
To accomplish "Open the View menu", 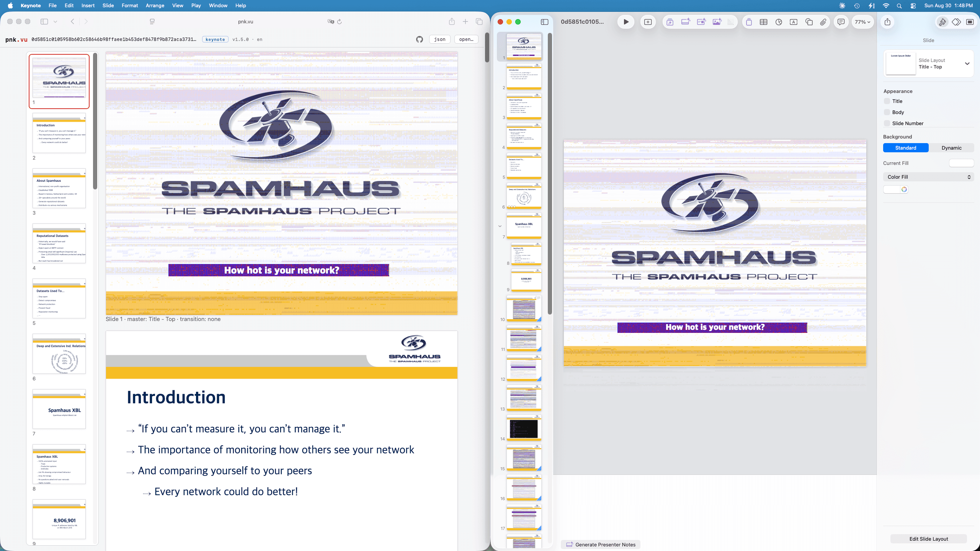I will tap(178, 5).
